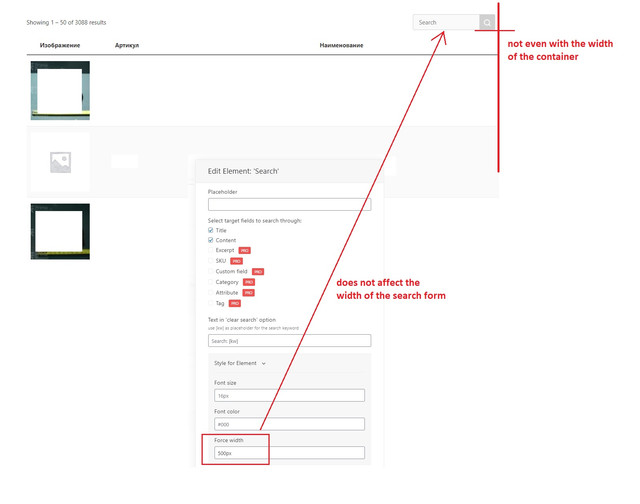Click the Font size input field
640x504 pixels.
coord(289,395)
